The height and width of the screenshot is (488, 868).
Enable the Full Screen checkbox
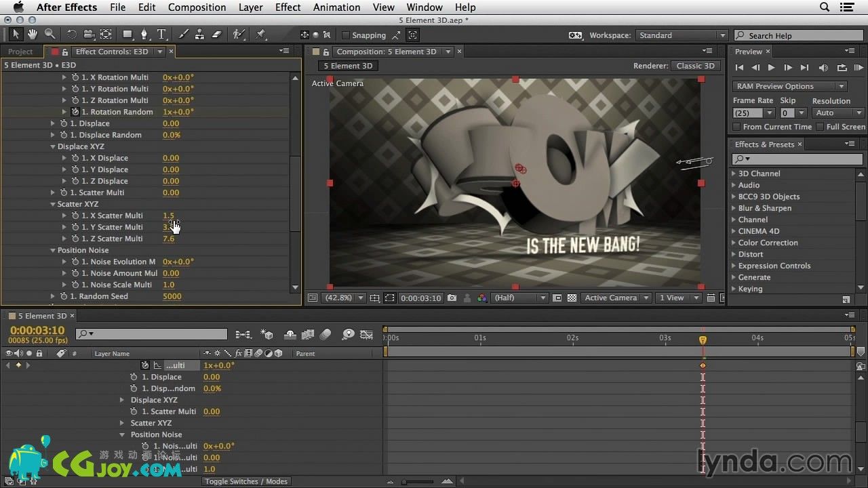820,127
